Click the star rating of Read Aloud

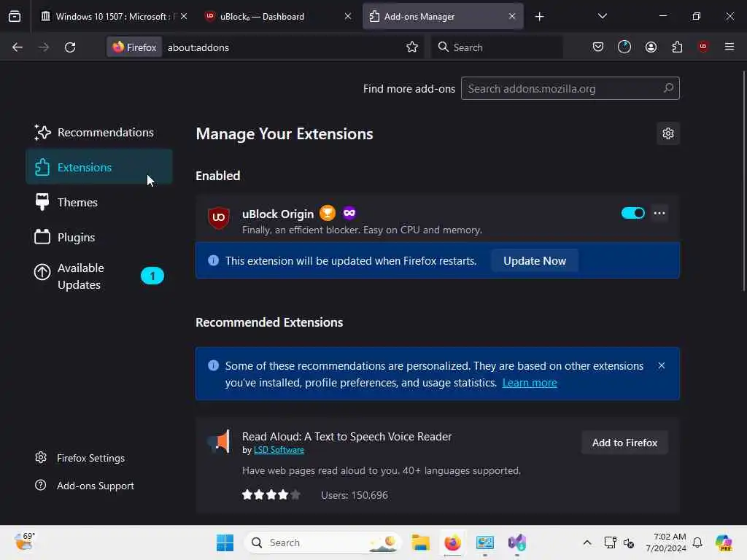coord(271,495)
